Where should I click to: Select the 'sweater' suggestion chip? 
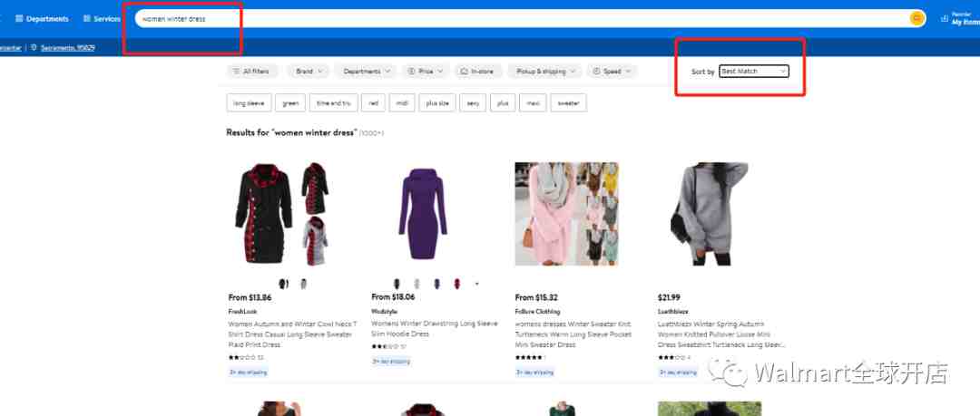tap(569, 103)
